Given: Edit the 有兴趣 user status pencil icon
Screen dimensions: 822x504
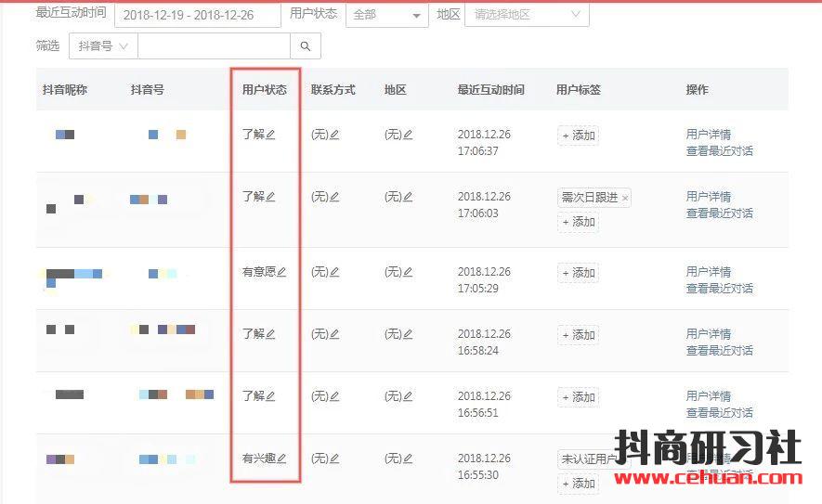Looking at the screenshot, I should pos(282,459).
